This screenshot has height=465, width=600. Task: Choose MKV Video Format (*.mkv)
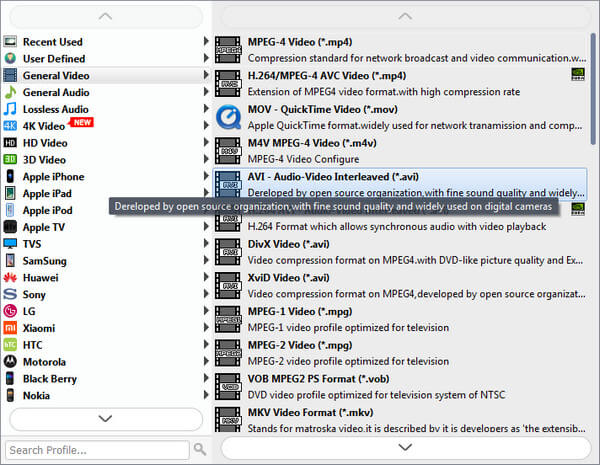400,419
